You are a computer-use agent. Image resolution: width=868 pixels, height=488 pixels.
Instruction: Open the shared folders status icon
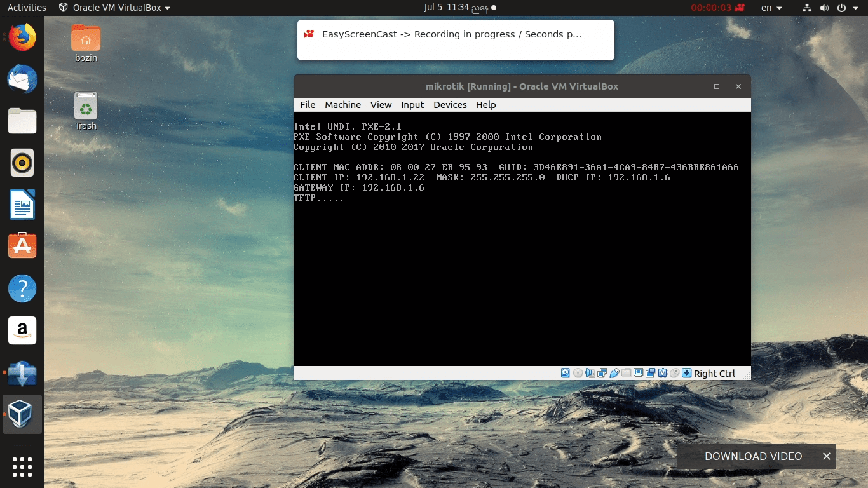point(626,373)
